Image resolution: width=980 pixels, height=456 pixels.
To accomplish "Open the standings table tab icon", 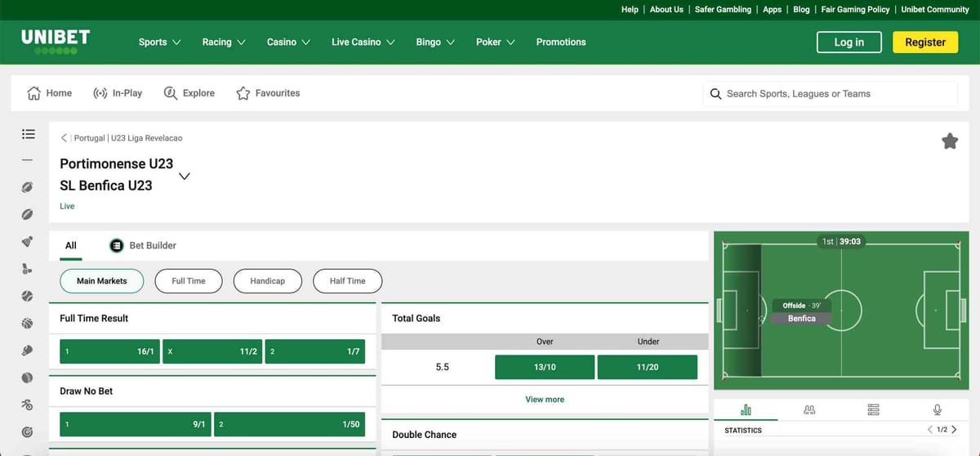I will 873,409.
